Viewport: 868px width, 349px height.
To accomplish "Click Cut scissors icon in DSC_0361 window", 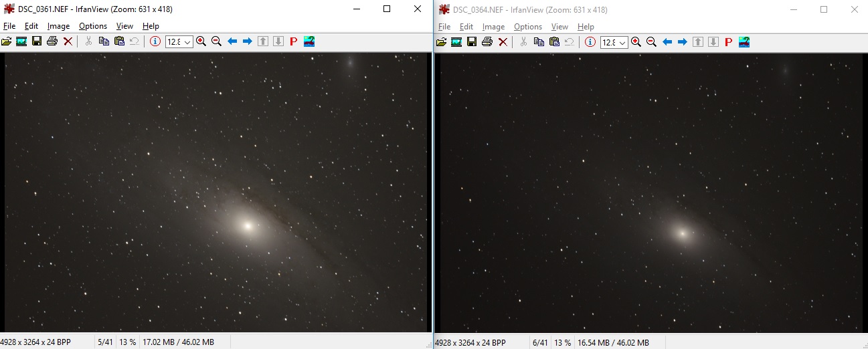I will pyautogui.click(x=88, y=41).
